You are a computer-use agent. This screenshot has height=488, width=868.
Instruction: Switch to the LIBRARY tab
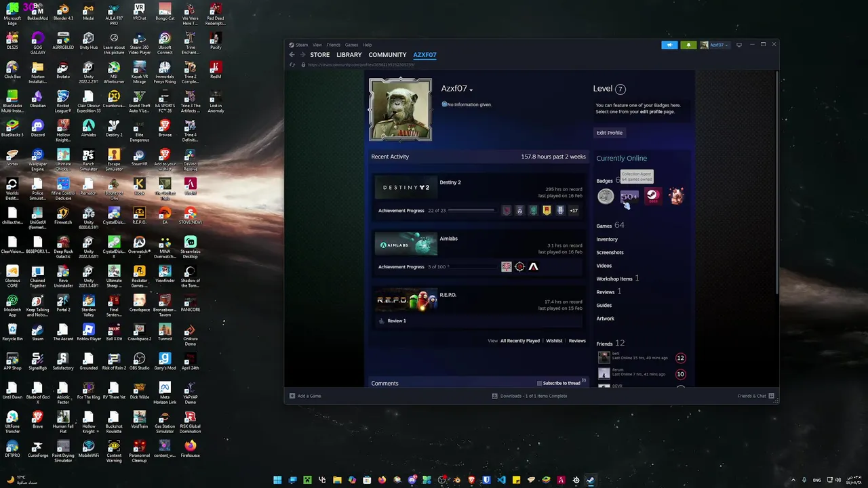(x=349, y=55)
